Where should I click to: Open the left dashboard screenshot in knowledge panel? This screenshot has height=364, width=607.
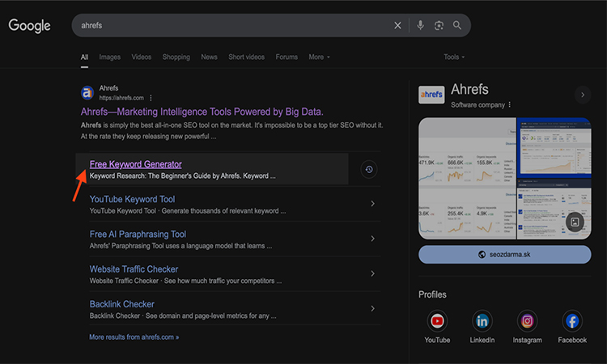(467, 178)
